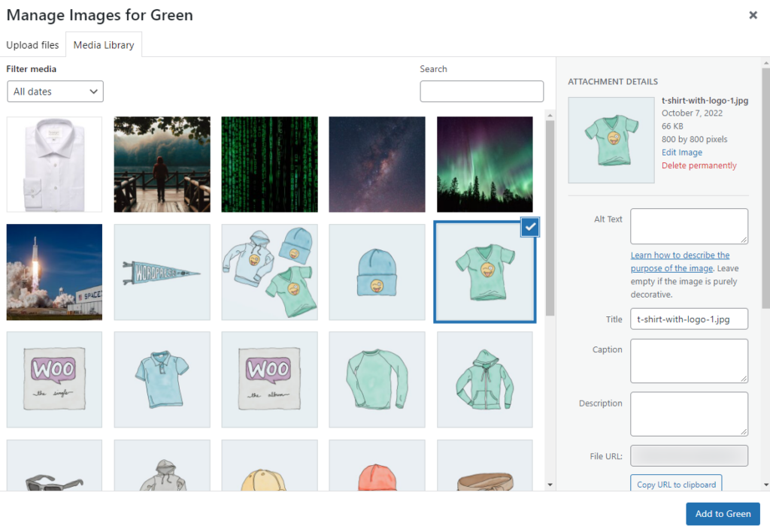Screen dimensions: 770x532
Task: Open the Edit Image link
Action: click(x=681, y=152)
